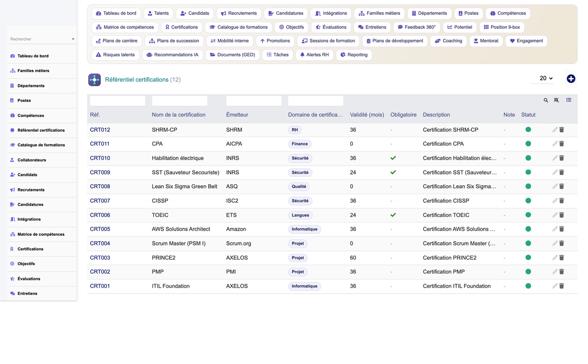Sort by Émetteur column header
The image size is (588, 364).
pyautogui.click(x=237, y=115)
